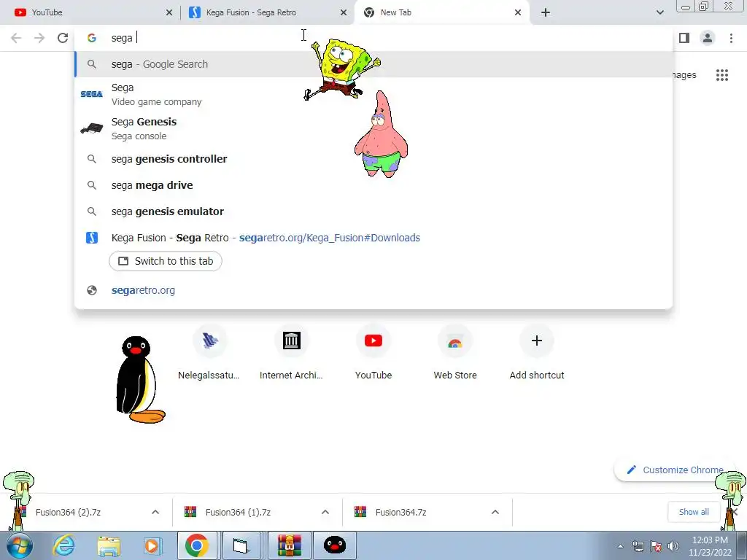Open the Web Store shortcut tile
The height and width of the screenshot is (560, 747).
[x=455, y=352]
